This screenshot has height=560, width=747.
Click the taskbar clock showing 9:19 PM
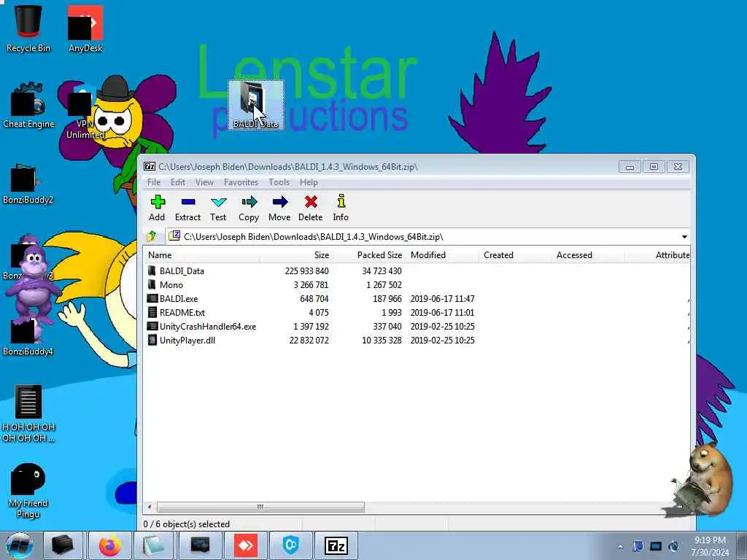(710, 546)
